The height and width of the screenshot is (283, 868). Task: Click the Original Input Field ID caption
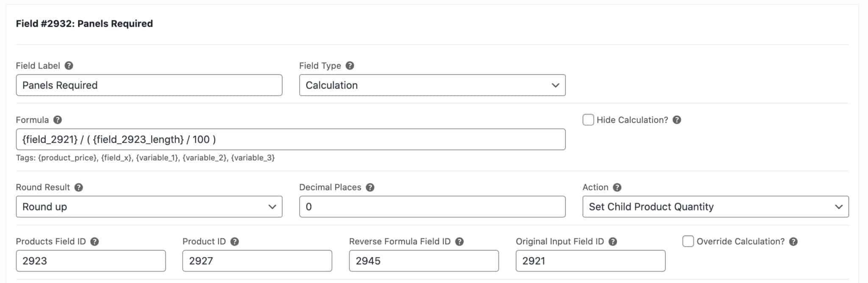point(559,241)
